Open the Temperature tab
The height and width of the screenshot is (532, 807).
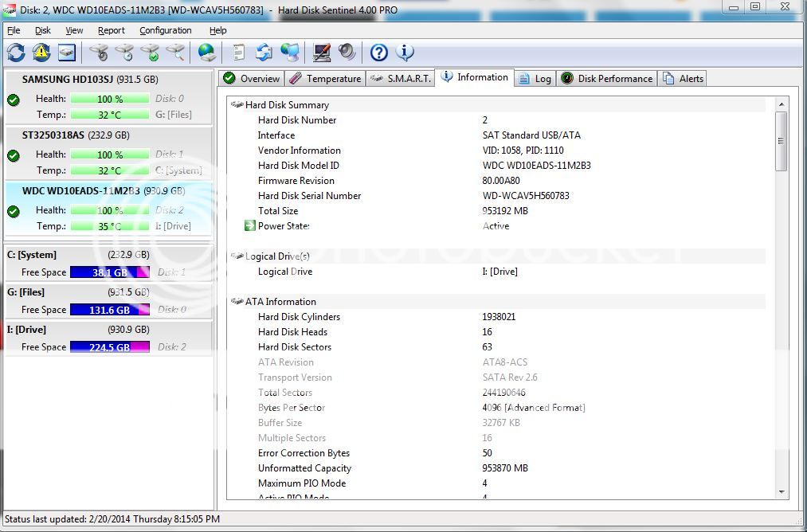point(325,78)
